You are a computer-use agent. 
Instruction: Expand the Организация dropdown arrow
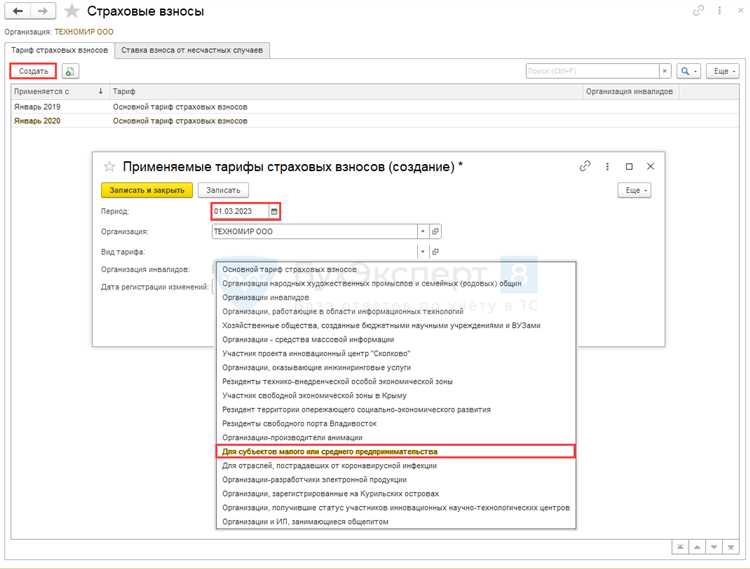423,231
